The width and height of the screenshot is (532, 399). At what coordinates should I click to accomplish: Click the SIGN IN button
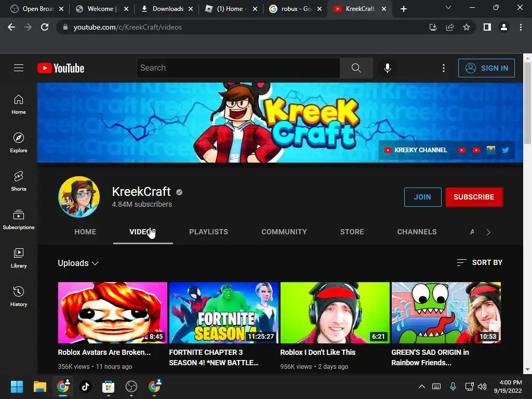tap(486, 68)
